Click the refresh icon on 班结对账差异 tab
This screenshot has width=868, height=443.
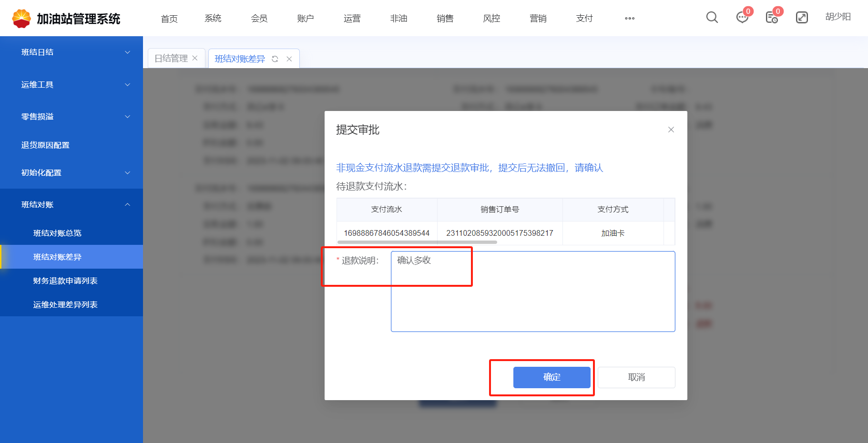pos(275,59)
